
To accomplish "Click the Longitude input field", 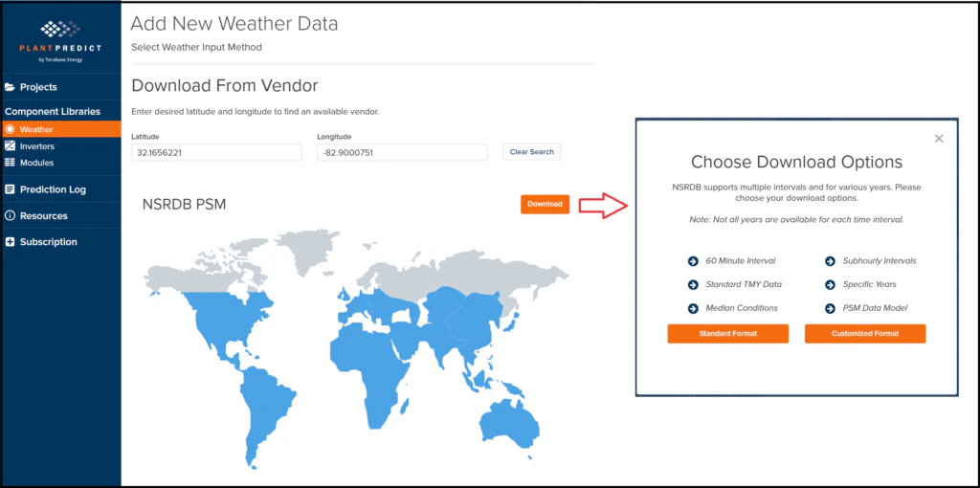I will point(402,152).
